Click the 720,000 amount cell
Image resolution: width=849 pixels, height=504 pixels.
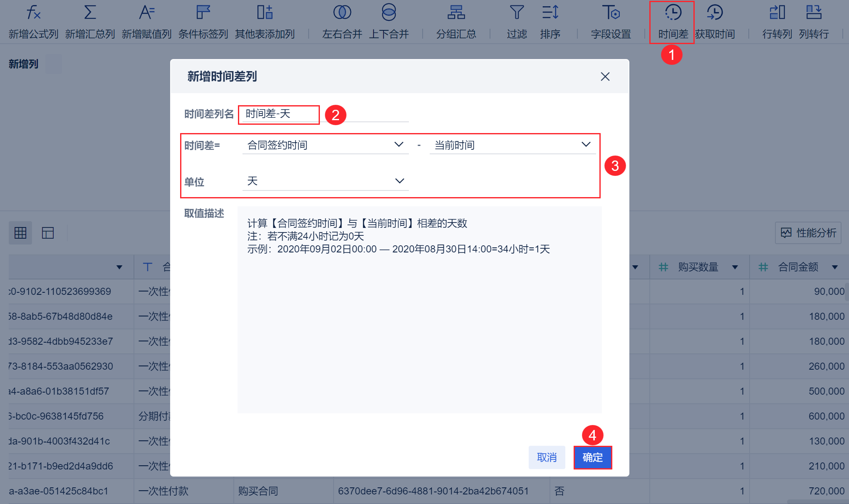coord(799,491)
